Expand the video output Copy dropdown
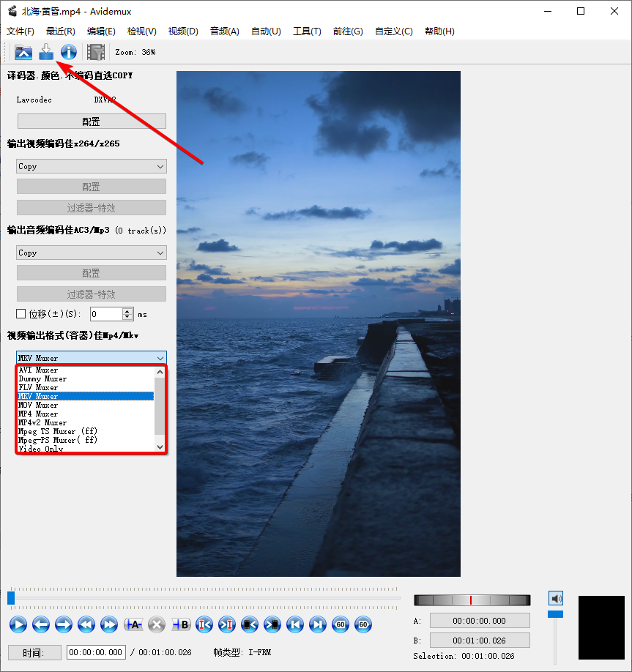Image resolution: width=632 pixels, height=672 pixels. (92, 167)
